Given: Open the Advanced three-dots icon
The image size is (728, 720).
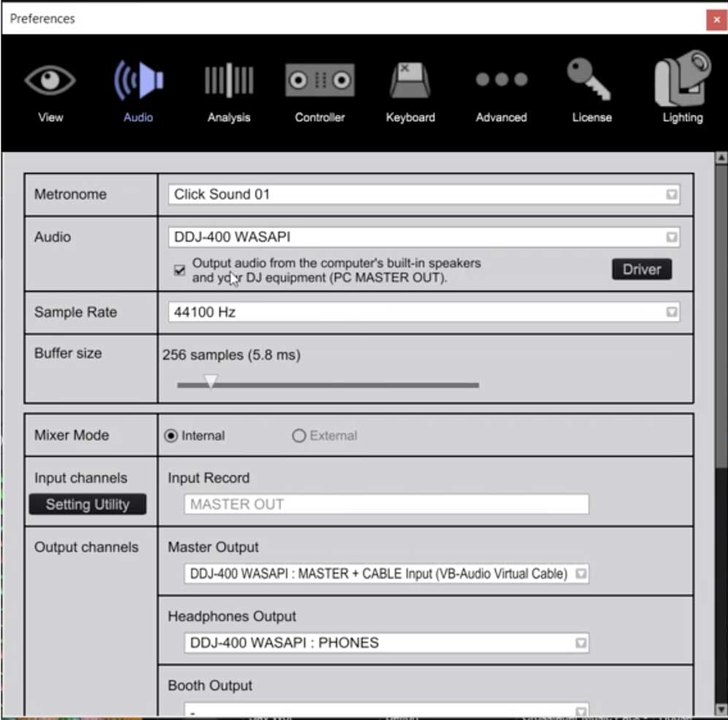Looking at the screenshot, I should 501,80.
